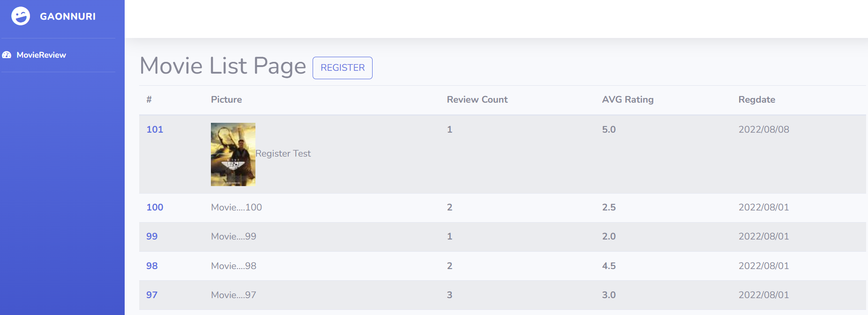The height and width of the screenshot is (315, 868).
Task: Click the 3.0 rating of movie 97
Action: pos(609,295)
